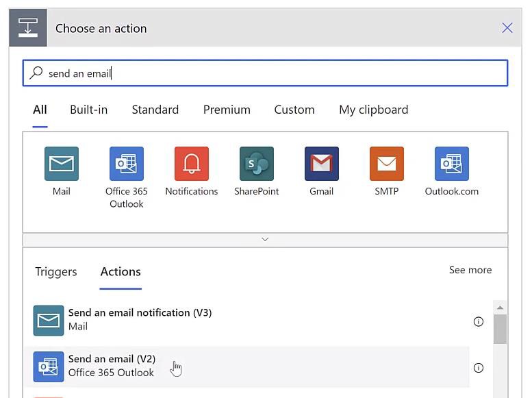Select the Actions tab
532x398 pixels.
point(121,272)
